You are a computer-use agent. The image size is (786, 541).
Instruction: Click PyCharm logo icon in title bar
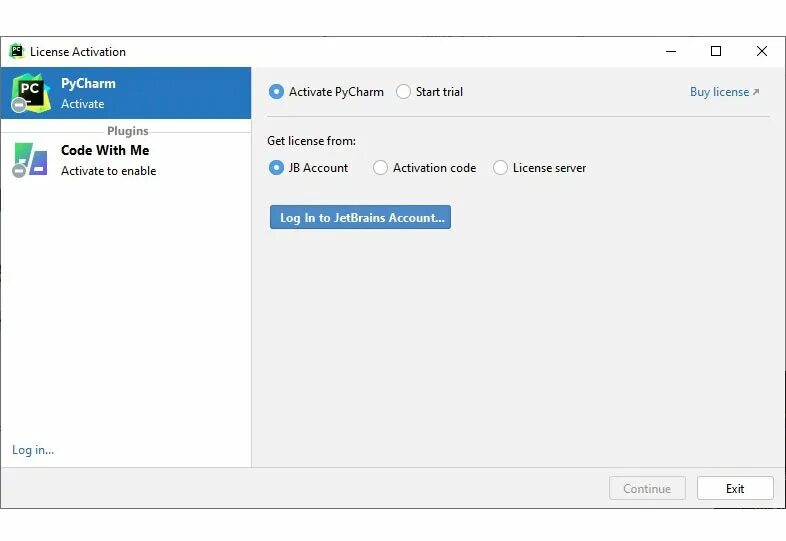tap(17, 51)
